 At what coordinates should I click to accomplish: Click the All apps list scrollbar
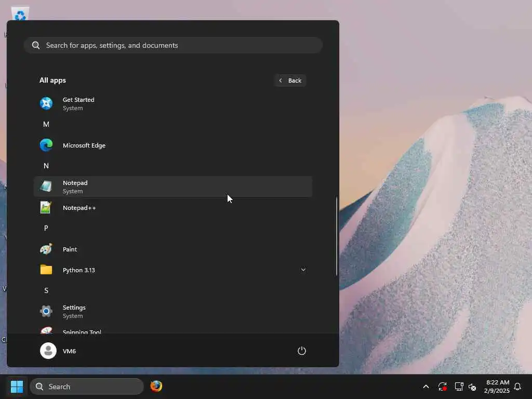(337, 236)
